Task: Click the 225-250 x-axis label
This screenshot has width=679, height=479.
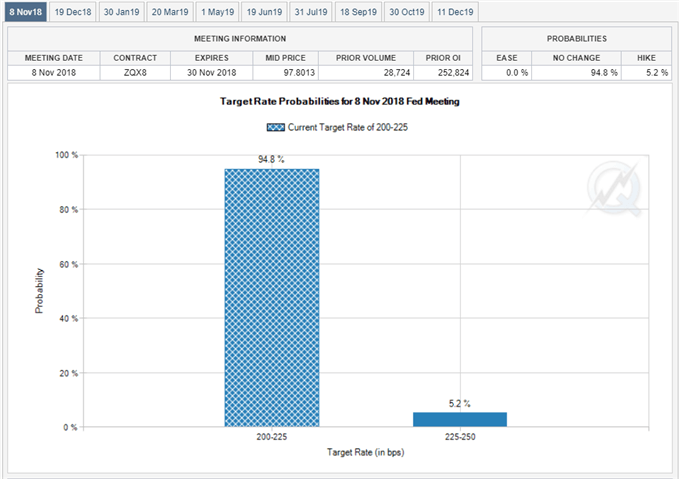Action: point(460,437)
